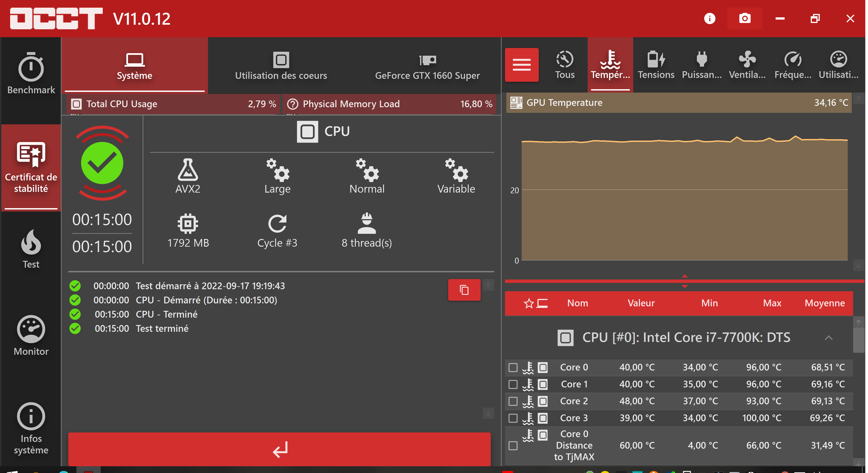Viewport: 868px width, 473px height.
Task: Show the Ventilateurs fan sensors
Action: click(747, 65)
